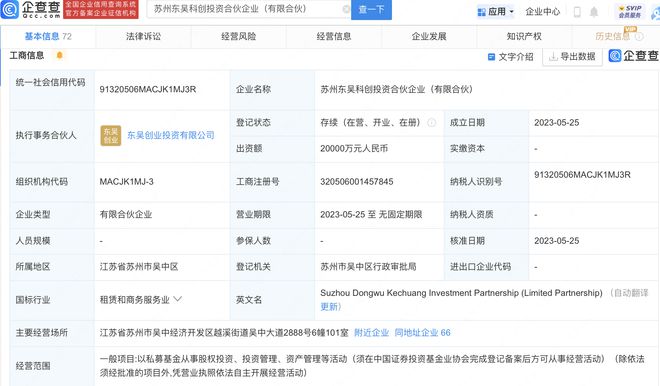Click the info icon next to 存续 status
This screenshot has height=386, width=660.
[x=431, y=122]
